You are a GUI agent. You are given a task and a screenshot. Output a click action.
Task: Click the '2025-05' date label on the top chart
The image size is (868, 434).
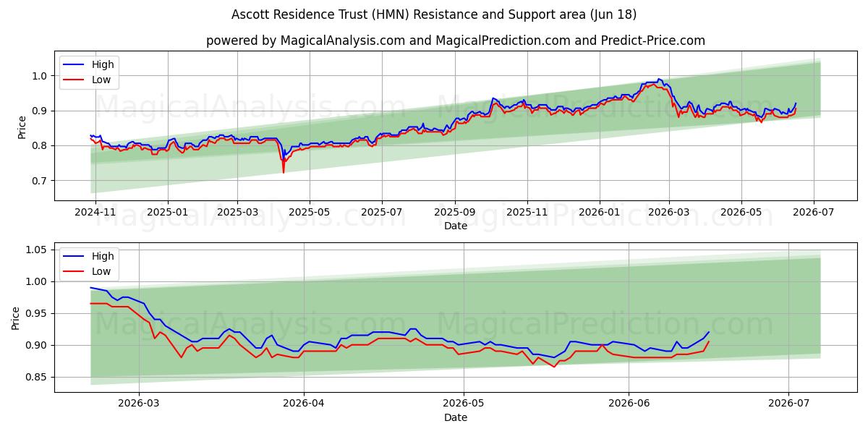pyautogui.click(x=310, y=212)
